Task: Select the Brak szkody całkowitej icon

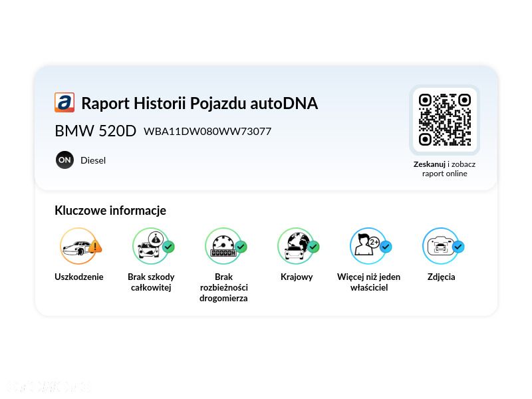Action: tap(154, 246)
